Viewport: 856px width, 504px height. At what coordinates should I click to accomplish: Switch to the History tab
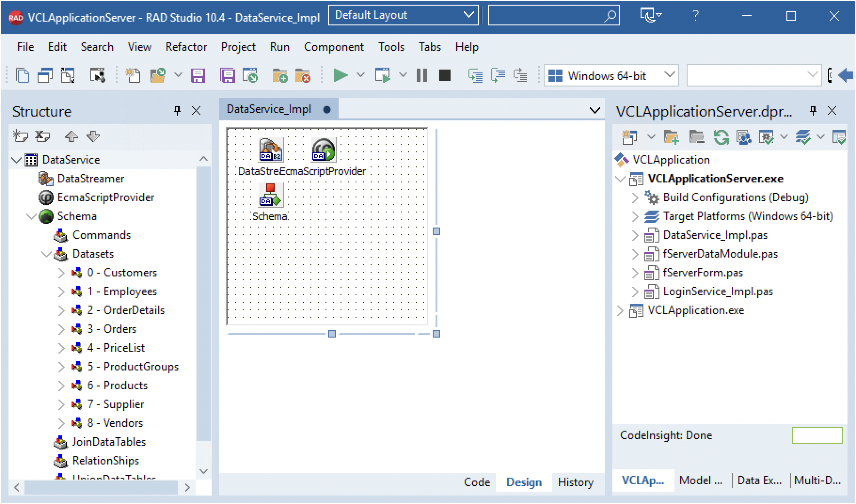pyautogui.click(x=576, y=482)
